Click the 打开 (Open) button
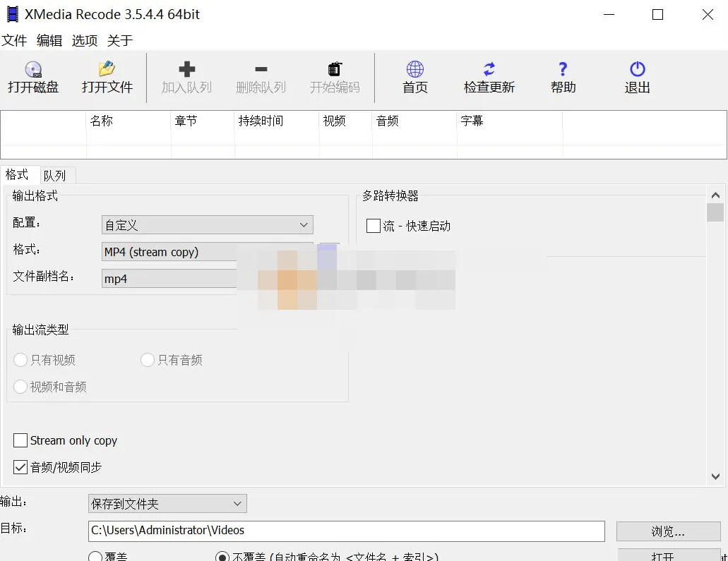The width and height of the screenshot is (728, 561). pos(668,555)
